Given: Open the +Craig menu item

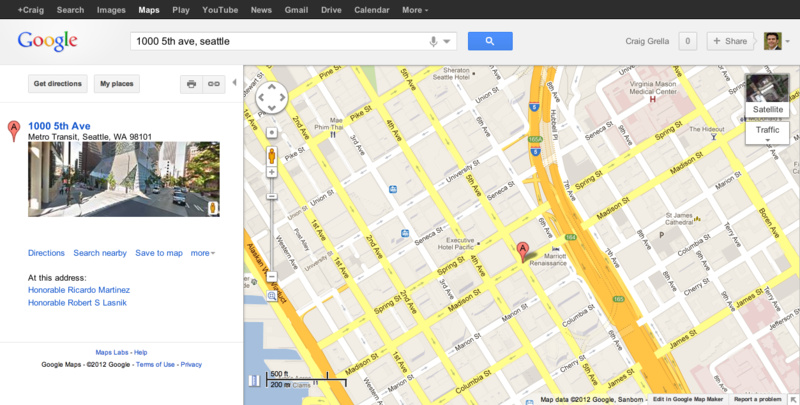Looking at the screenshot, I should (x=31, y=10).
